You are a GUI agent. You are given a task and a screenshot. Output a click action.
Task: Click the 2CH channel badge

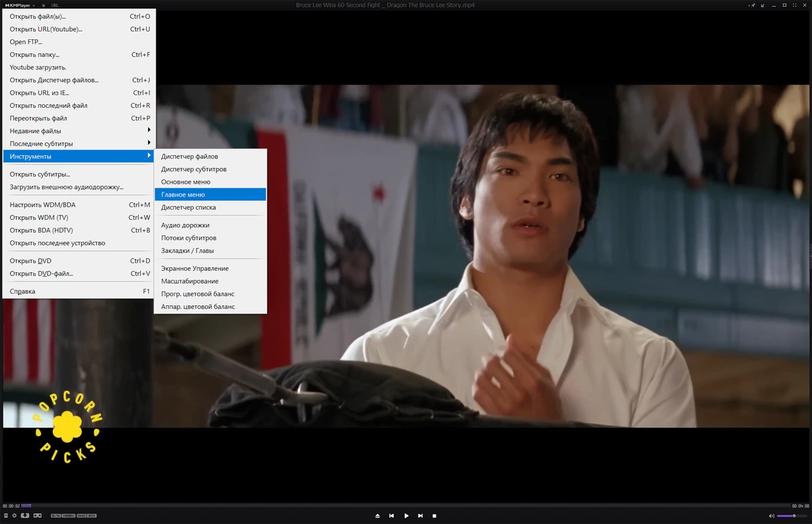pyautogui.click(x=92, y=516)
